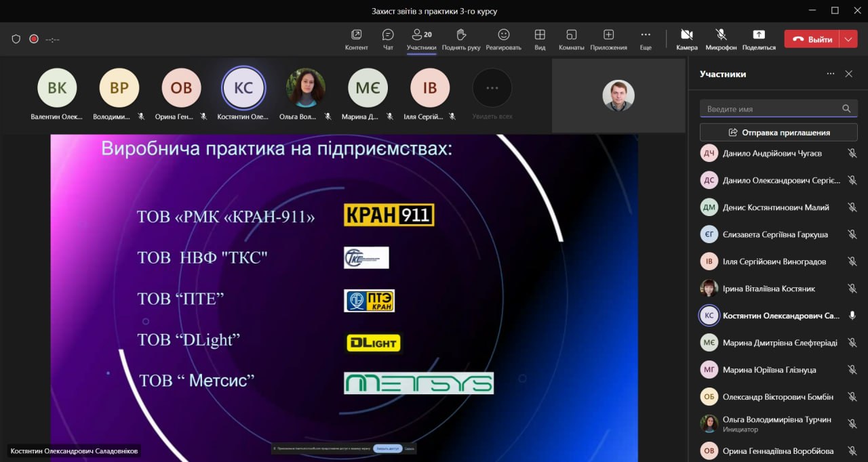868x462 pixels.
Task: Open the View options
Action: 540,39
